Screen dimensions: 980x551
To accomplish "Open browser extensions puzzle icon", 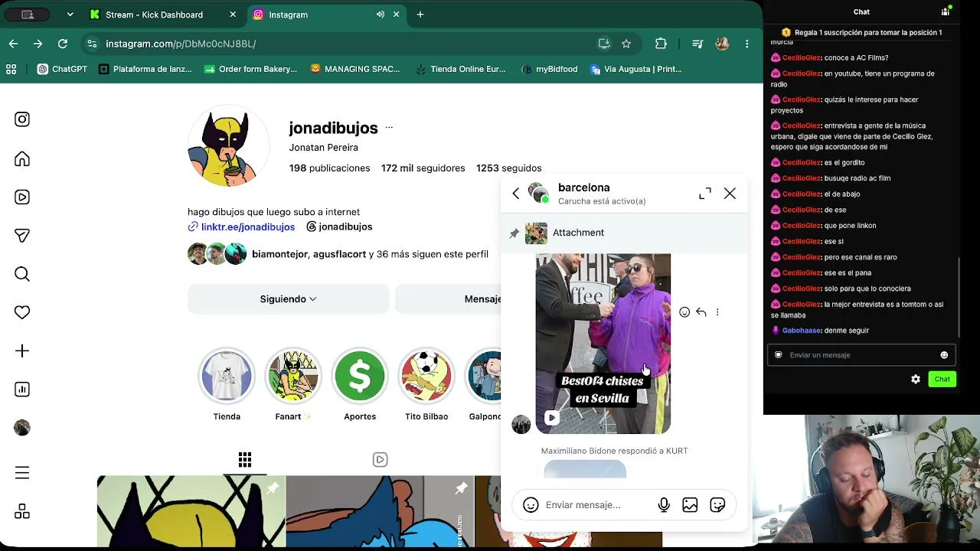I will pos(661,44).
